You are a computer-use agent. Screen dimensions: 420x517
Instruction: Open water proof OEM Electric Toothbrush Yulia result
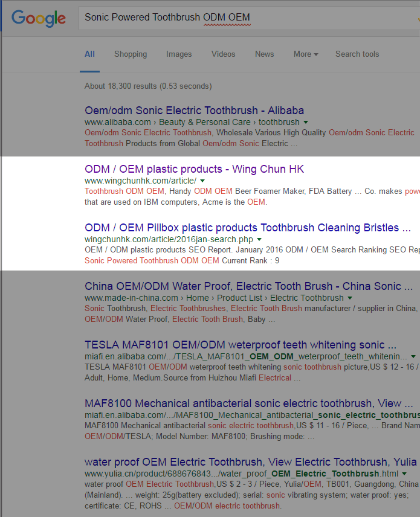[251, 462]
